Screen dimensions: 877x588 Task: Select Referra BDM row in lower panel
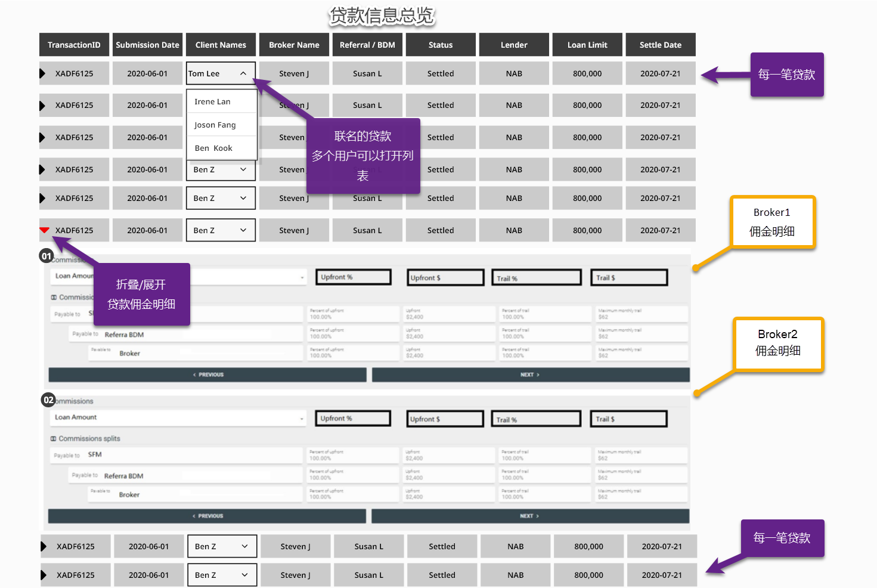(185, 475)
